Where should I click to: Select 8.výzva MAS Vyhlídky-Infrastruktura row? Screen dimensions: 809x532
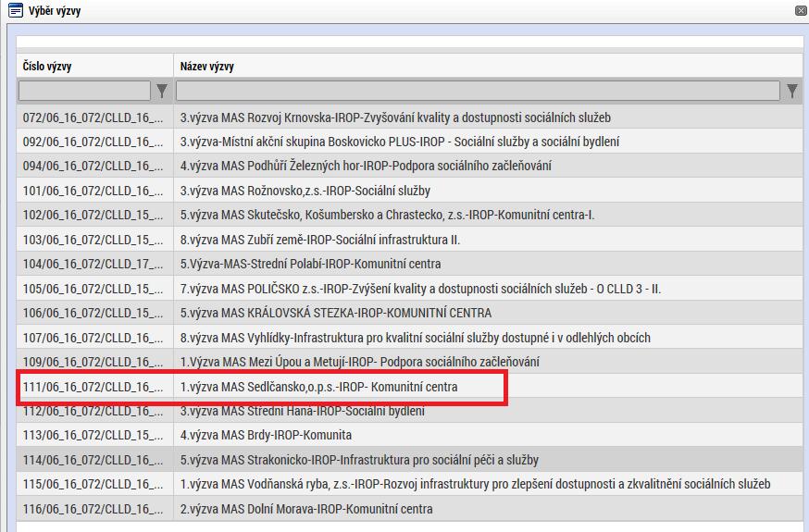point(415,338)
